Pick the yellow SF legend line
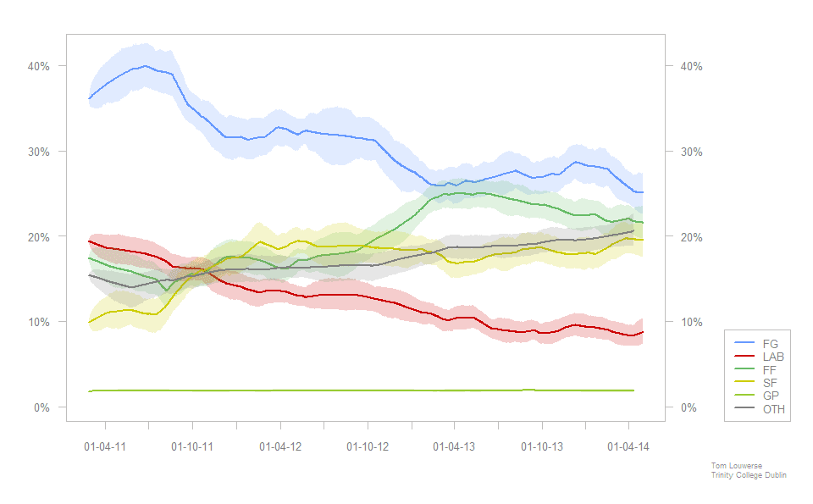Viewport: 813px width, 504px height. click(744, 383)
